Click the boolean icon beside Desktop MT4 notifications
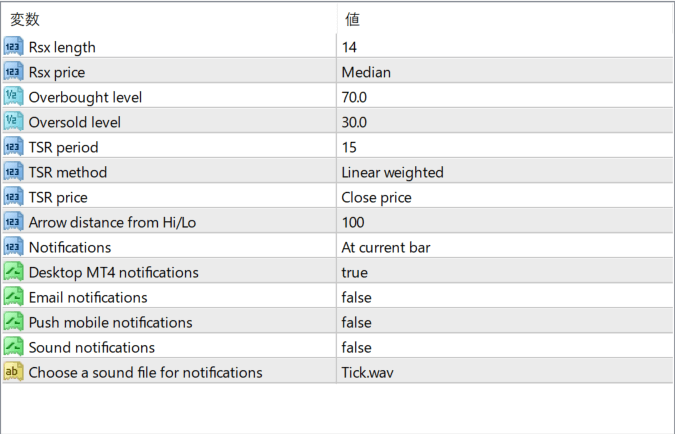 [13, 272]
